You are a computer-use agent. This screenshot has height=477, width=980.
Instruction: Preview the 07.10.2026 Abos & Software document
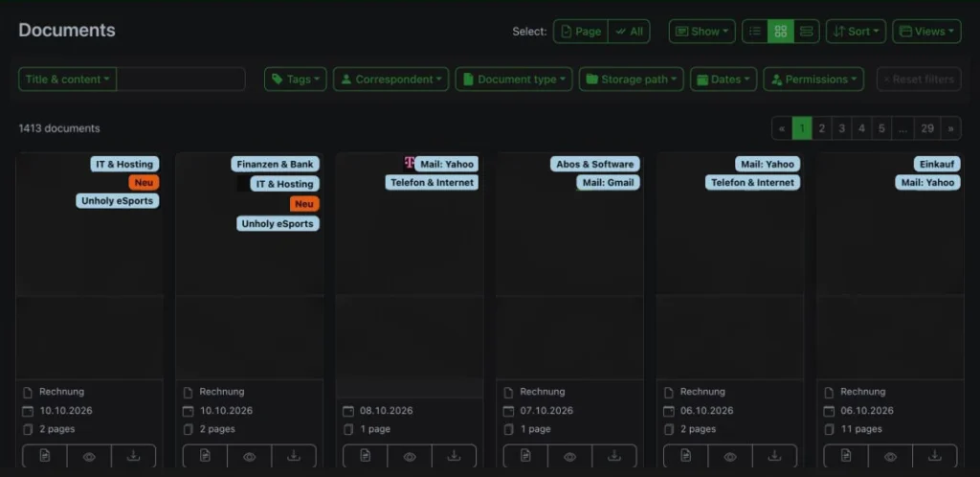[x=569, y=456]
